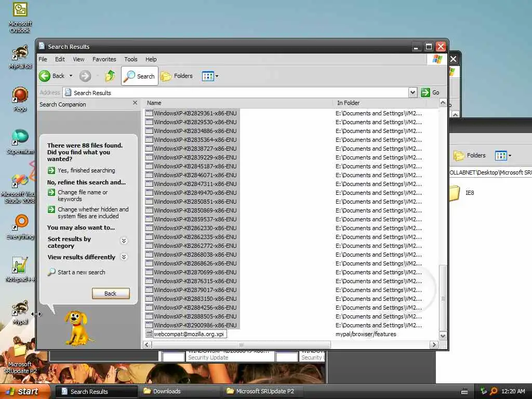Select Microsoft SRUpdate P2 desktop folder

pyautogui.click(x=20, y=358)
